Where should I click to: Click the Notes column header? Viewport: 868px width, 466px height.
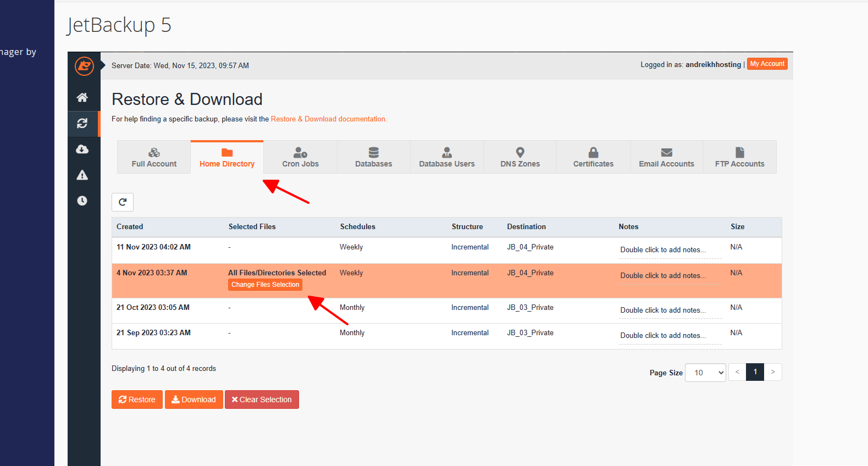pyautogui.click(x=629, y=226)
